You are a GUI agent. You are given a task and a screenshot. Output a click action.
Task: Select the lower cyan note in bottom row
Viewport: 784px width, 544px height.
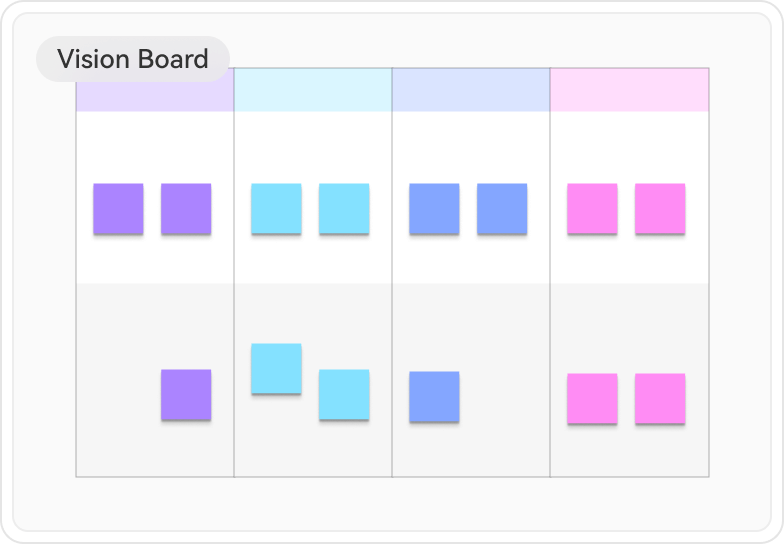pos(344,395)
